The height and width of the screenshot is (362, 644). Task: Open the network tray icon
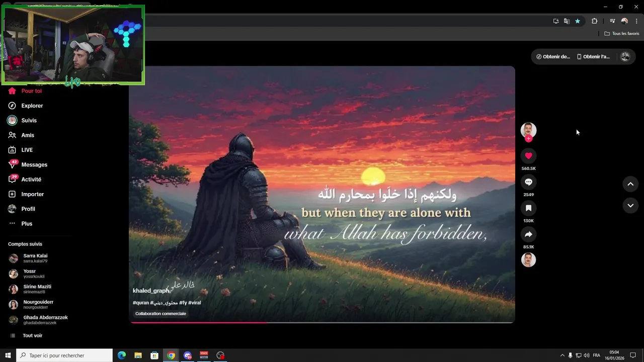[x=579, y=355]
